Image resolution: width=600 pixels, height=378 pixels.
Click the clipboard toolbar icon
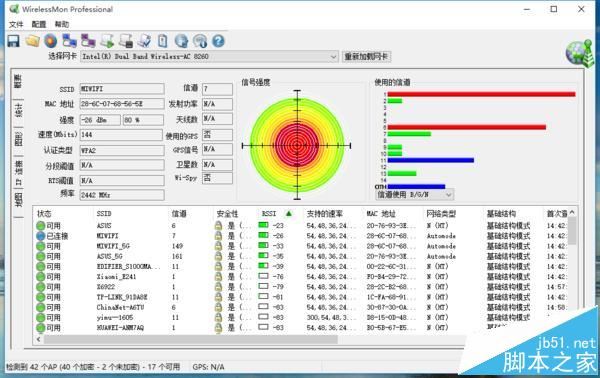coord(163,41)
